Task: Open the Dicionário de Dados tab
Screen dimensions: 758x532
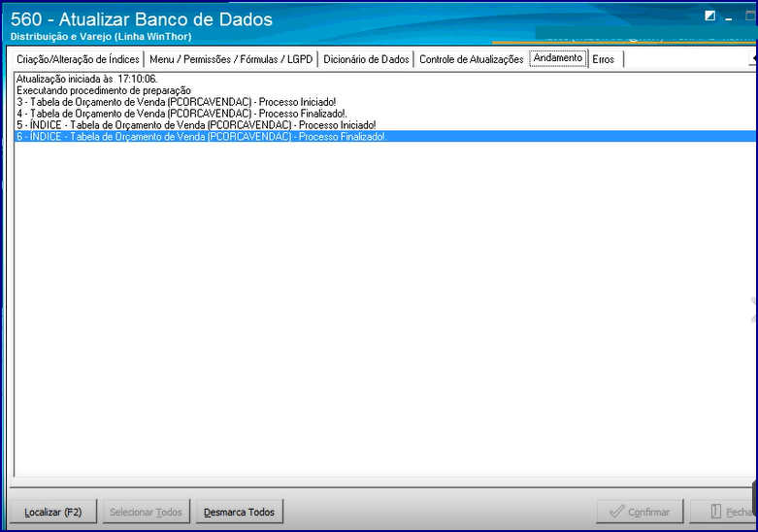Action: (366, 59)
